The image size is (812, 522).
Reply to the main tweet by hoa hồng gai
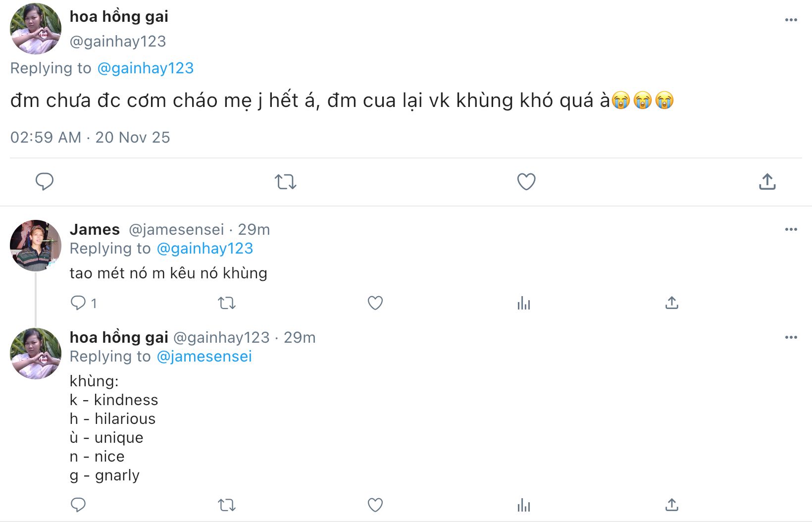point(45,182)
